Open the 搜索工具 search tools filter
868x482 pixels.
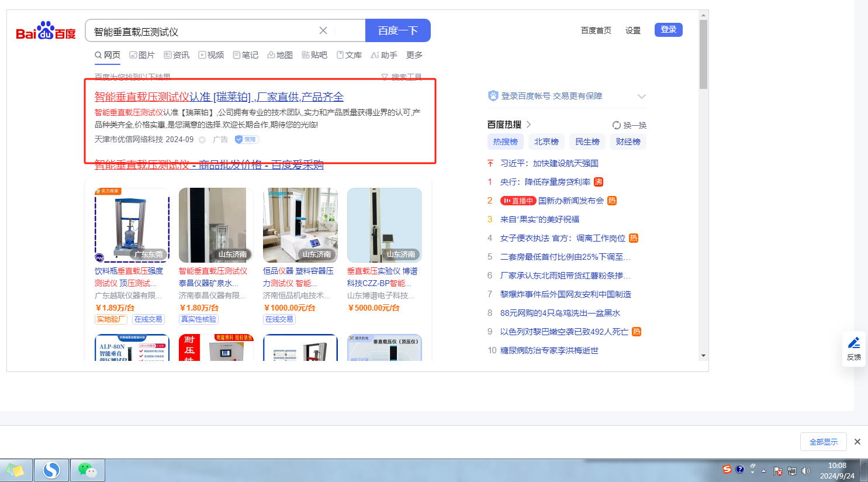[402, 77]
